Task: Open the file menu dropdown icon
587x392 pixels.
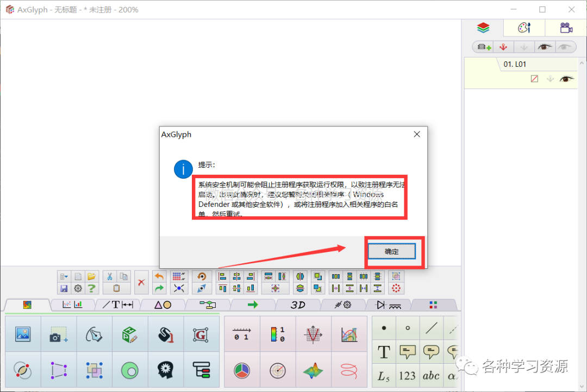Action: 64,277
